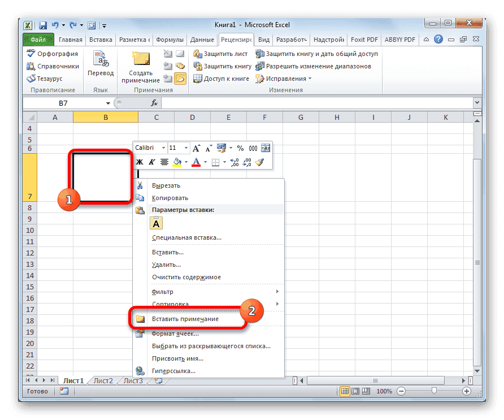This screenshot has width=504, height=420.
Task: Click the Name Box showing B7
Action: [63, 103]
